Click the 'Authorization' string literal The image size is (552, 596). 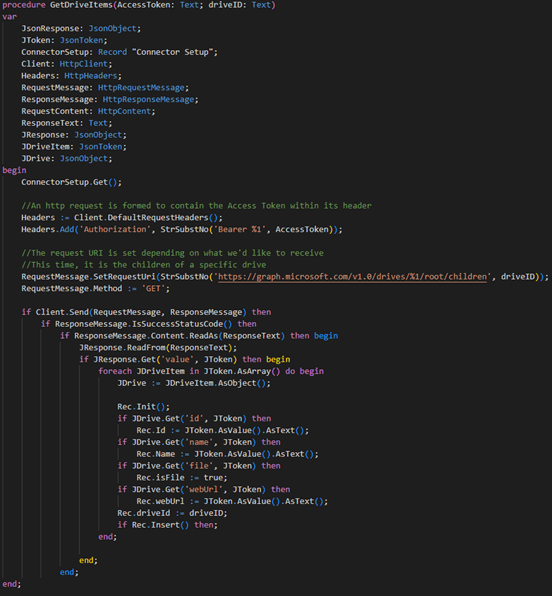[115, 229]
